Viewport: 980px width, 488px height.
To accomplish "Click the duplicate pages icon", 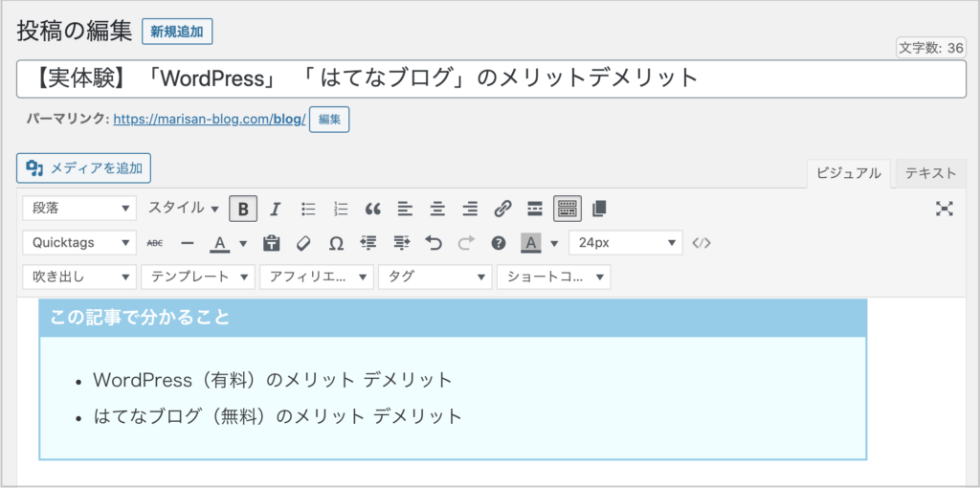I will coord(599,209).
